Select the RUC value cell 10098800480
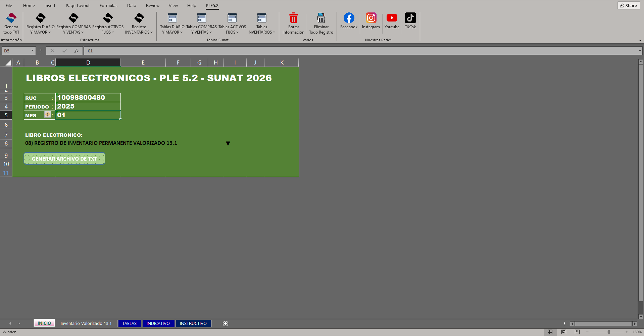 (x=88, y=97)
